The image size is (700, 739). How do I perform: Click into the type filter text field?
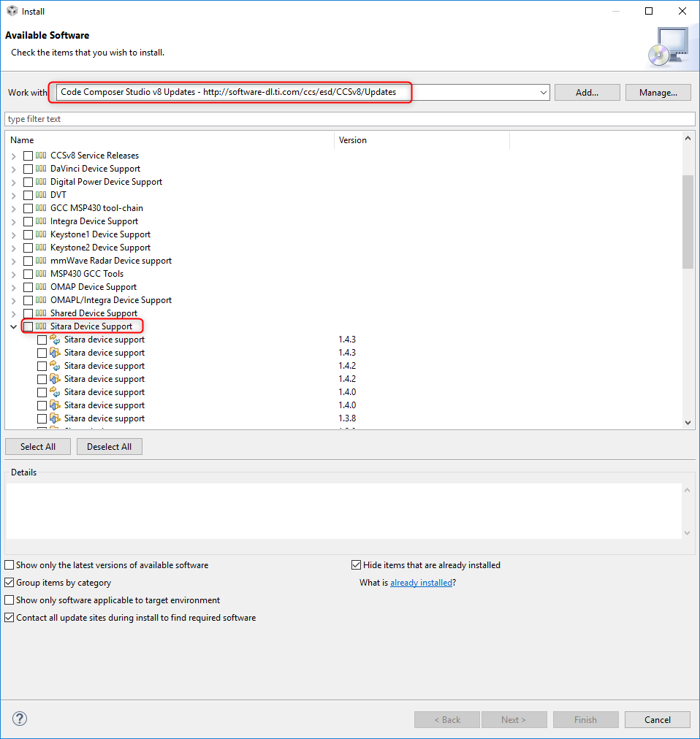[x=349, y=119]
